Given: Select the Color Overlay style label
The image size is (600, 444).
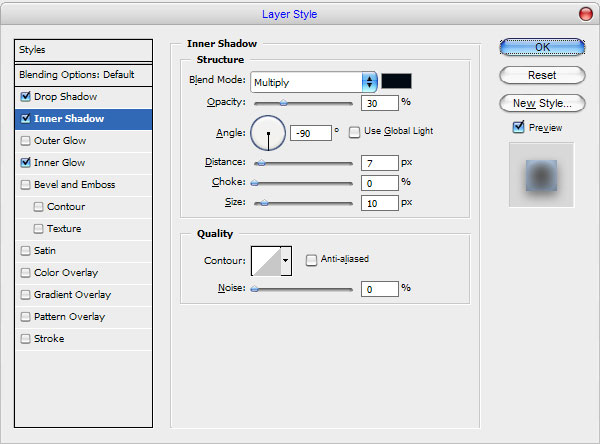Looking at the screenshot, I should coord(66,273).
